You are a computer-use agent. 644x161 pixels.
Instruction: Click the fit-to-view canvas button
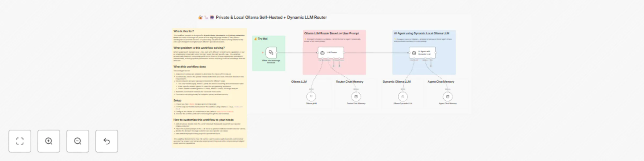pyautogui.click(x=20, y=141)
